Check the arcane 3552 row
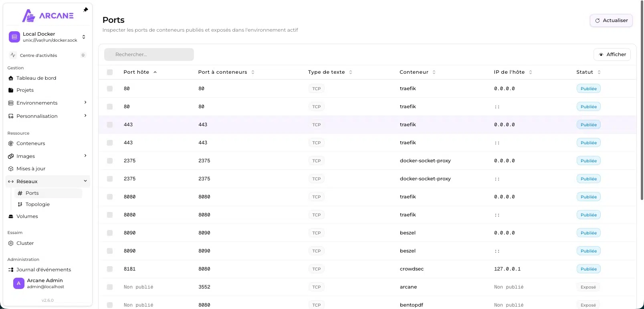Screen dimensions: 644x309 click(110, 287)
